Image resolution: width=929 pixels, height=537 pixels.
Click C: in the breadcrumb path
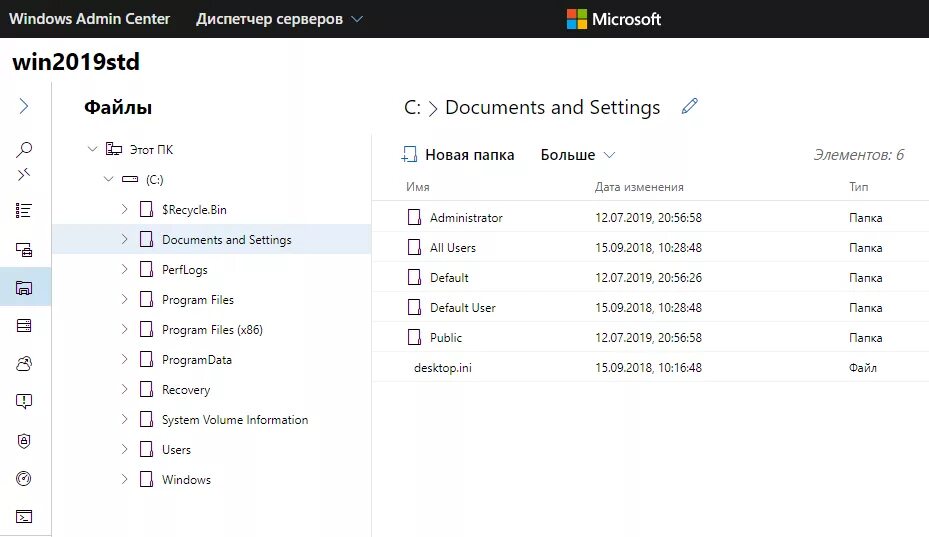[412, 107]
